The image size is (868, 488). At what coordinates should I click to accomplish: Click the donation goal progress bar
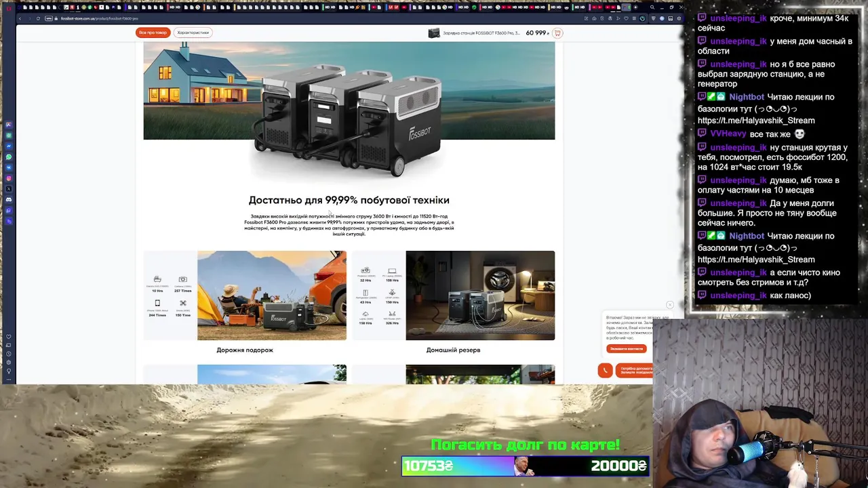tap(526, 466)
